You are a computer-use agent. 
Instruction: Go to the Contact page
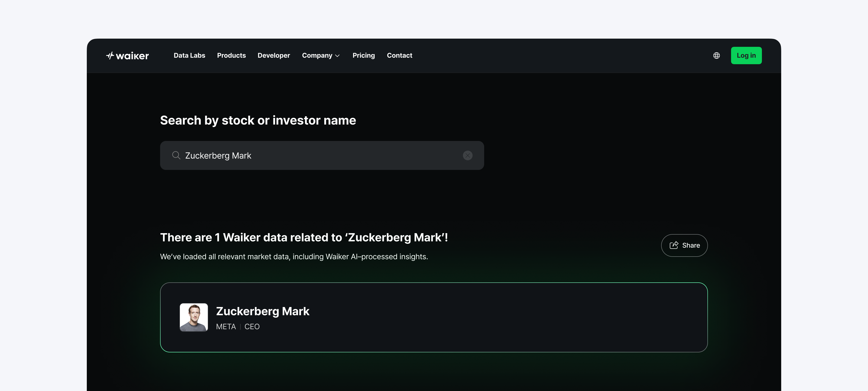point(399,56)
